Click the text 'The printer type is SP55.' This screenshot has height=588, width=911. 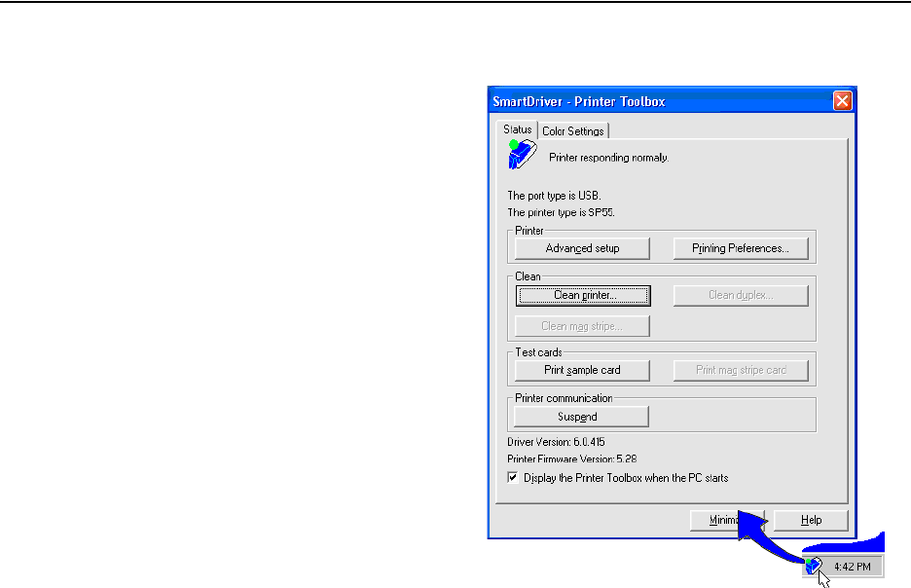pos(562,212)
